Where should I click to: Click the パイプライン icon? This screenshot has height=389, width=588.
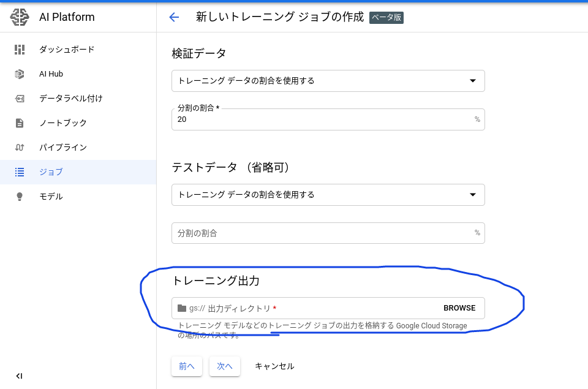click(20, 148)
